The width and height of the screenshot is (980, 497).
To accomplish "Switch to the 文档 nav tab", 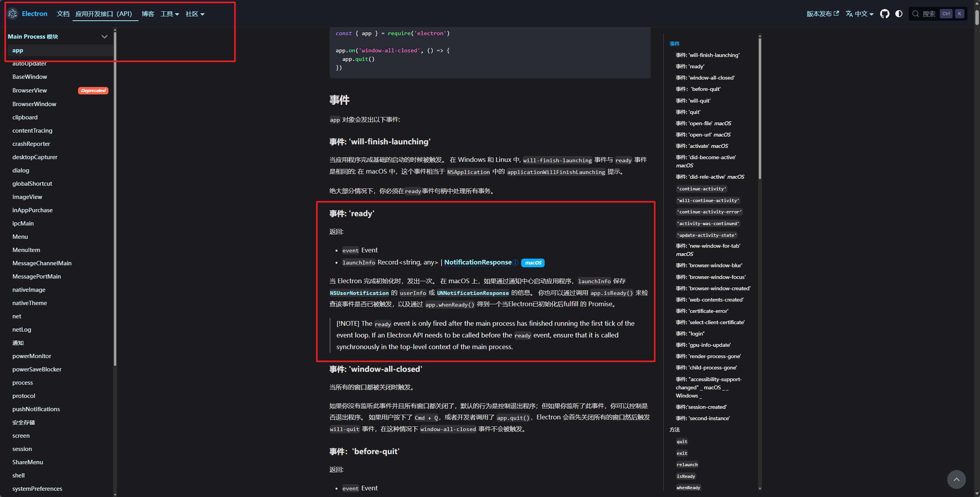I will 63,14.
